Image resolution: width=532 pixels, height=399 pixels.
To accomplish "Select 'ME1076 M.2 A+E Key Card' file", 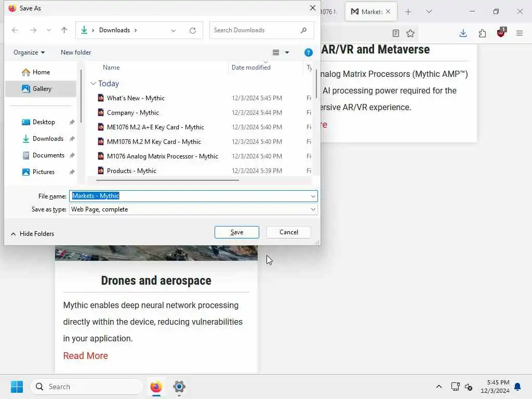I will (155, 127).
